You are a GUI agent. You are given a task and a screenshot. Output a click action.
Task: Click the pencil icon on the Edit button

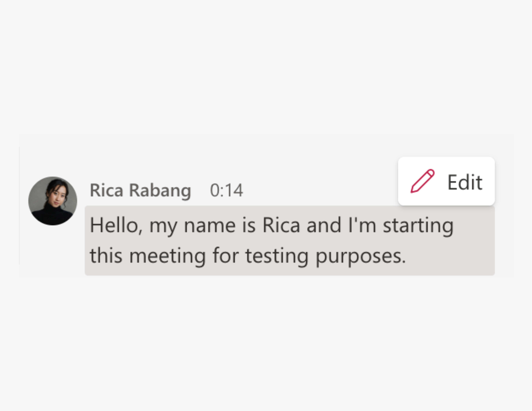422,181
